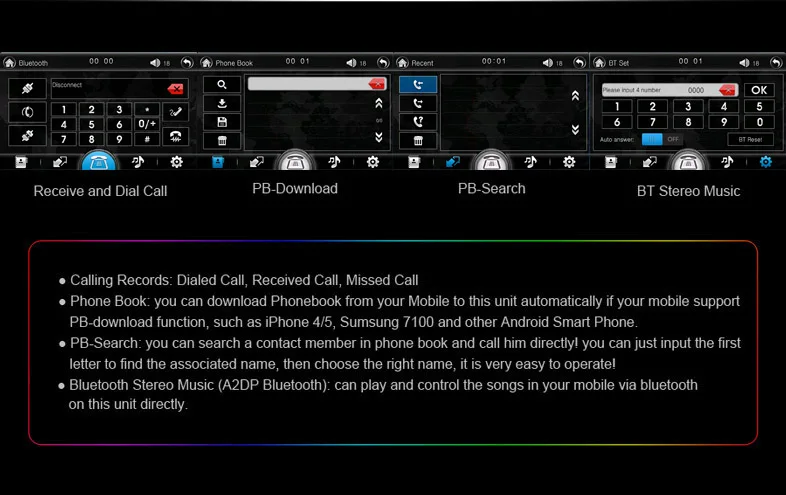This screenshot has width=786, height=495.
Task: Tap the hash key on Bluetooth keypad
Action: coord(147,139)
